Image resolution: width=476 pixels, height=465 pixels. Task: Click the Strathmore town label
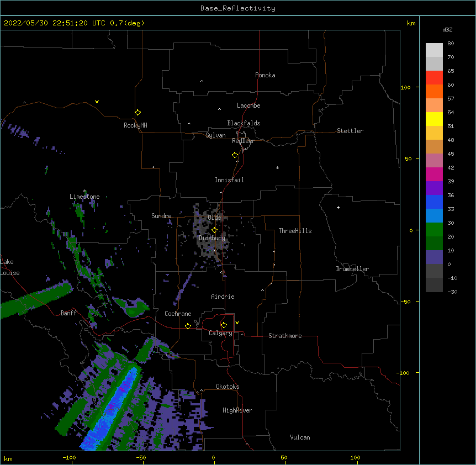(x=285, y=336)
